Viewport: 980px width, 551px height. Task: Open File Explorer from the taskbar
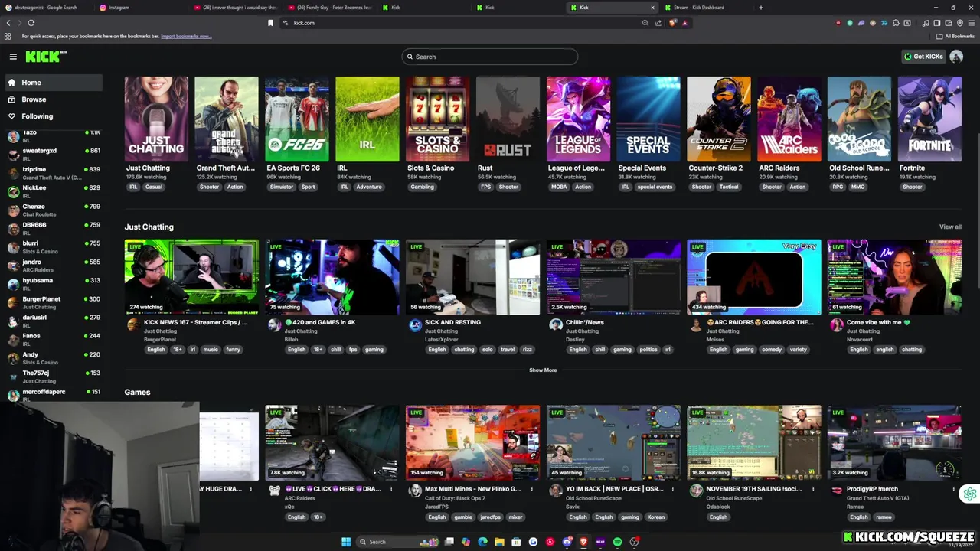coord(499,542)
